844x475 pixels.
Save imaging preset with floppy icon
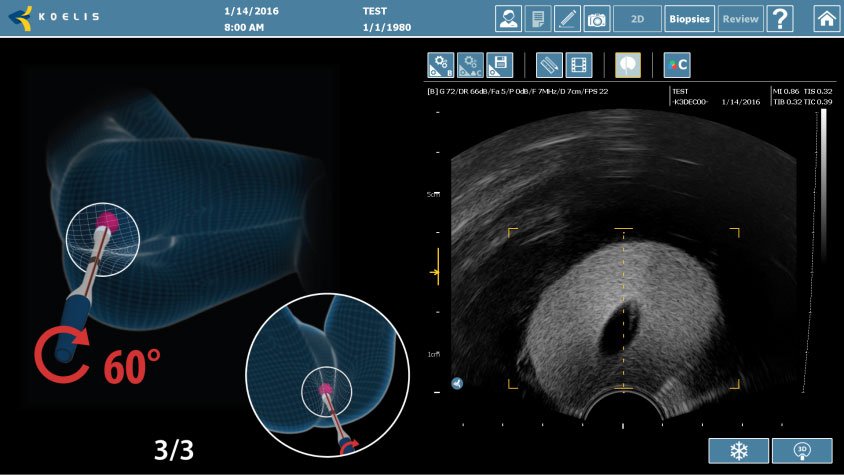coord(500,65)
